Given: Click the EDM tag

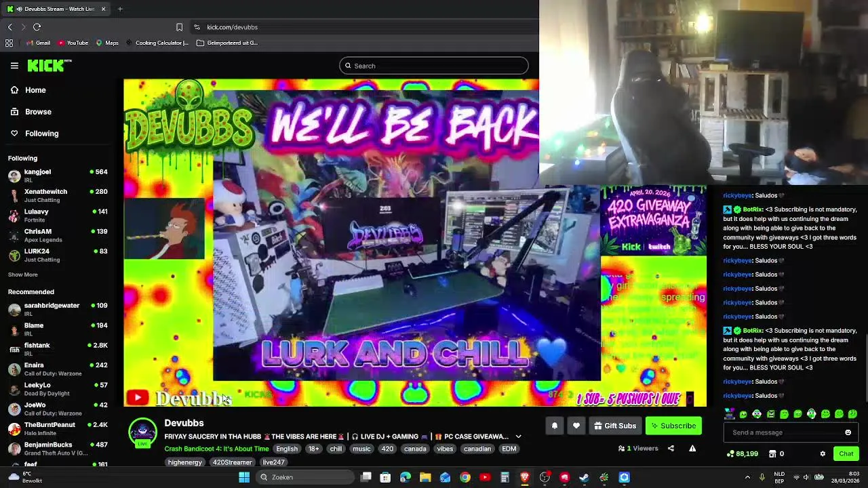Looking at the screenshot, I should [509, 449].
